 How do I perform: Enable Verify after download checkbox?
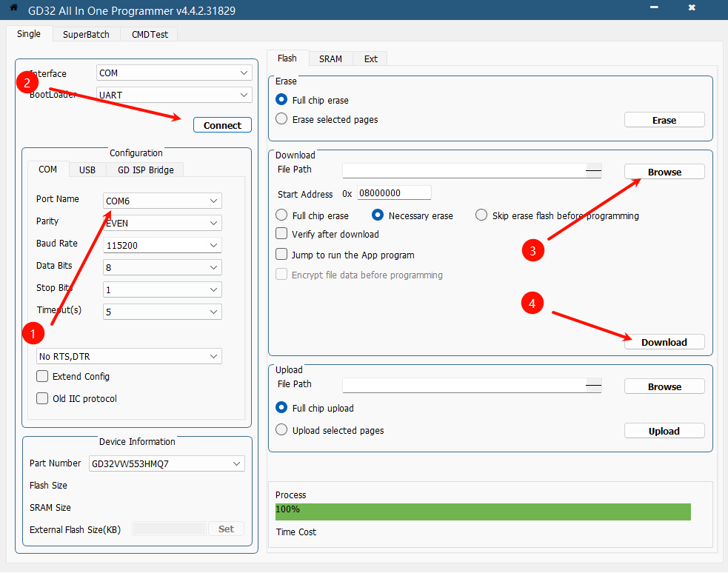tap(281, 234)
